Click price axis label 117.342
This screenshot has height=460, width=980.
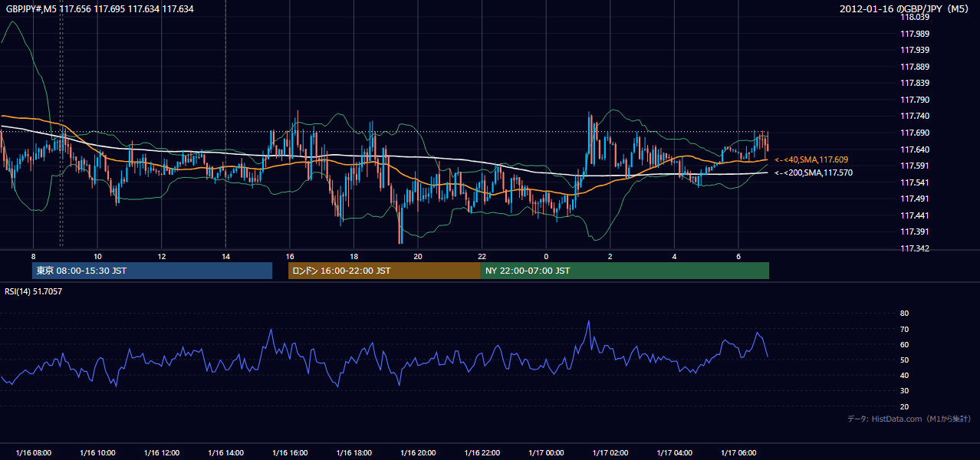(x=914, y=248)
